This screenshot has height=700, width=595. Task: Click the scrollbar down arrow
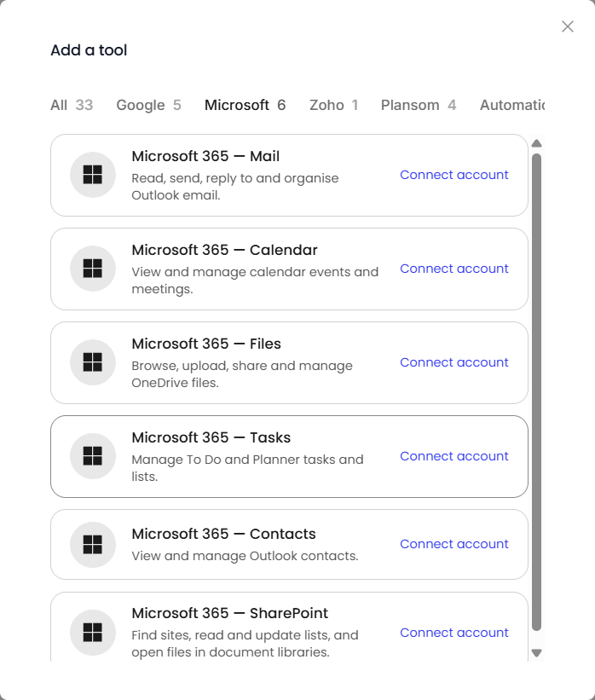pos(536,653)
